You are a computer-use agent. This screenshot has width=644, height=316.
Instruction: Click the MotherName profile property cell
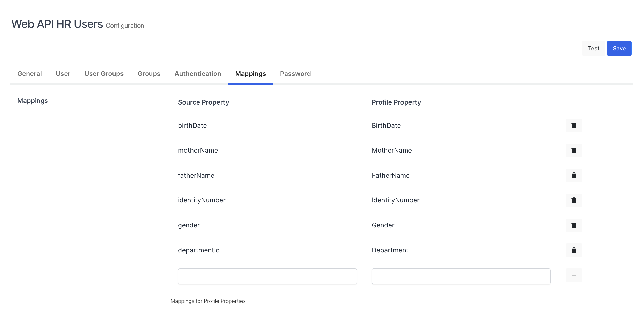click(x=392, y=151)
